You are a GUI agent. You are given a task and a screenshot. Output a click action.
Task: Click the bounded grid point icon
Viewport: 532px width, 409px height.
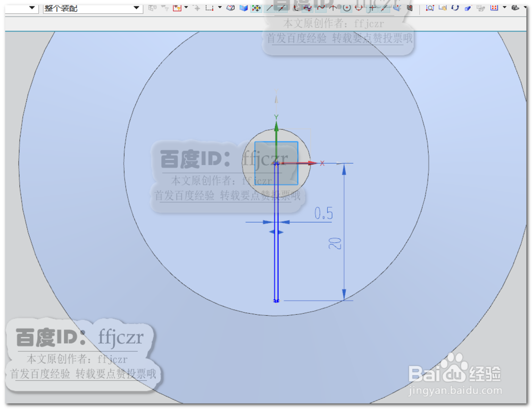pyautogui.click(x=410, y=7)
